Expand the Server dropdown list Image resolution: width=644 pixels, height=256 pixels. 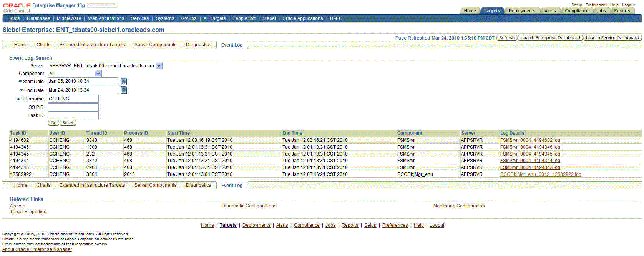point(159,66)
